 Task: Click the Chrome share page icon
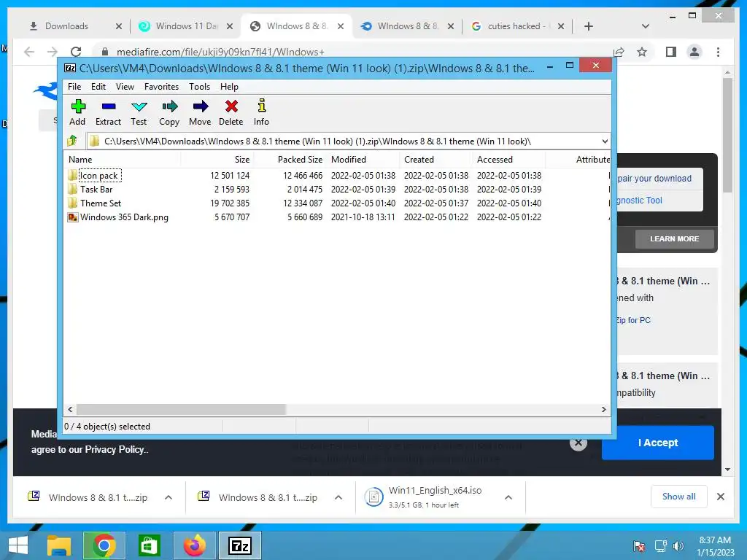point(619,52)
